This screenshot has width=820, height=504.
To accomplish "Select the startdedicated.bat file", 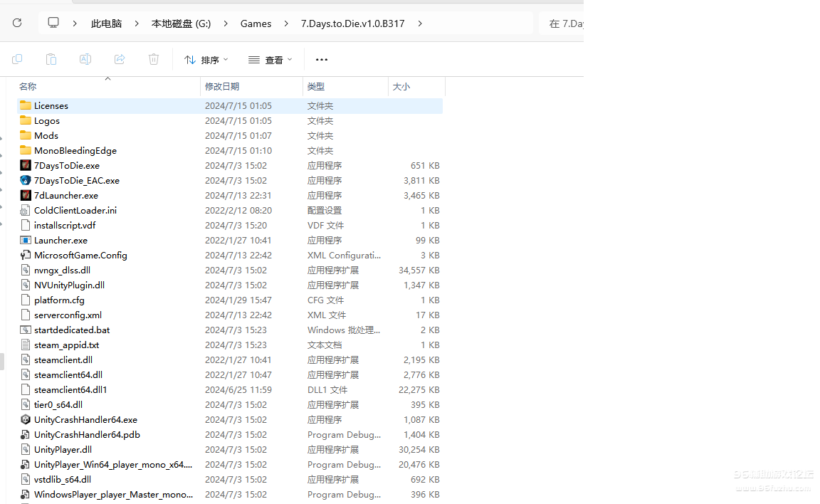I will click(x=72, y=330).
